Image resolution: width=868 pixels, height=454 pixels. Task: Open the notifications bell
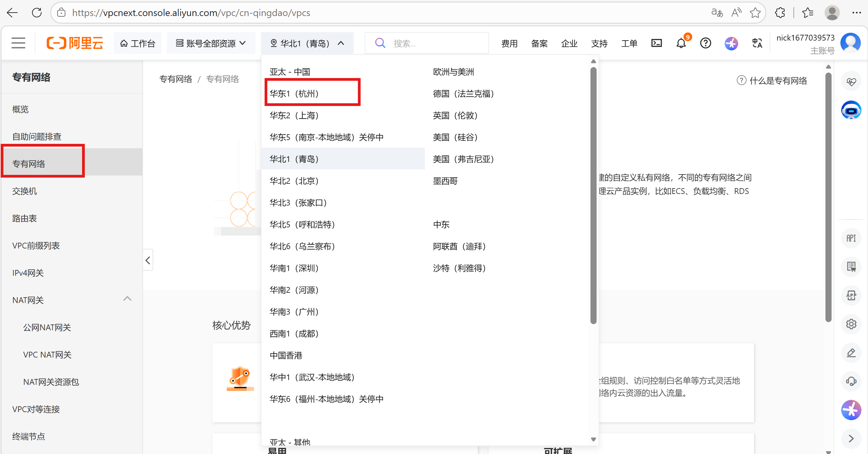point(681,43)
